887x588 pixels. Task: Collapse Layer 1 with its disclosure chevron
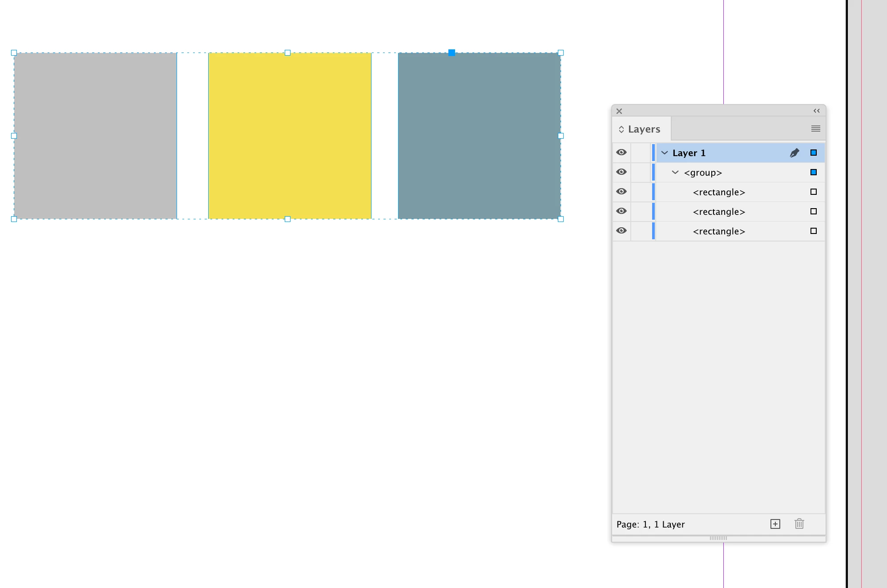pyautogui.click(x=665, y=153)
